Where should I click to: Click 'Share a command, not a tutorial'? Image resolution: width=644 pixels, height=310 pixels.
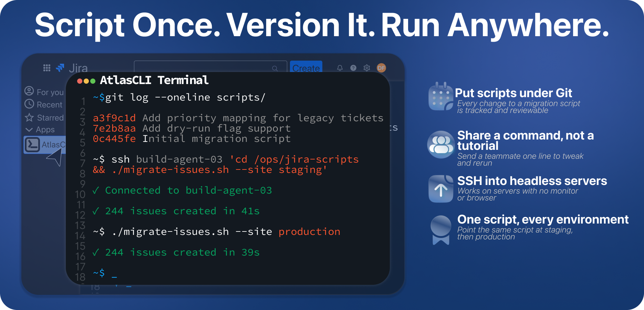tap(526, 141)
